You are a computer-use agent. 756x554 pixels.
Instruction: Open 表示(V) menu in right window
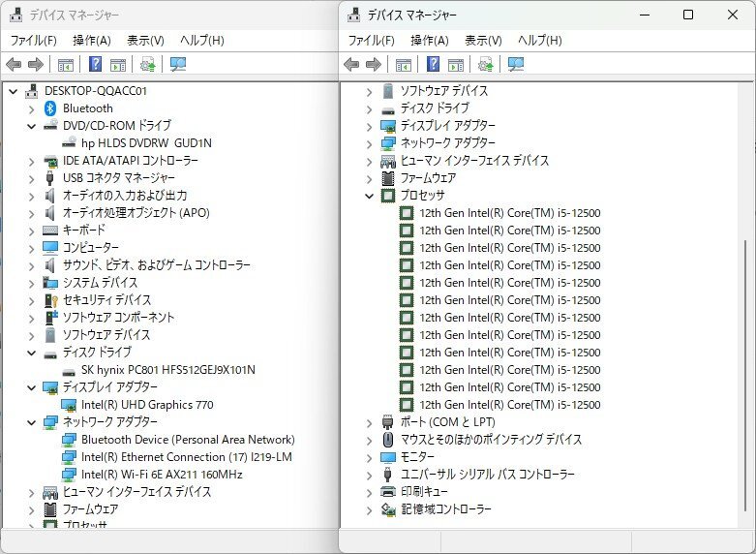coord(483,40)
